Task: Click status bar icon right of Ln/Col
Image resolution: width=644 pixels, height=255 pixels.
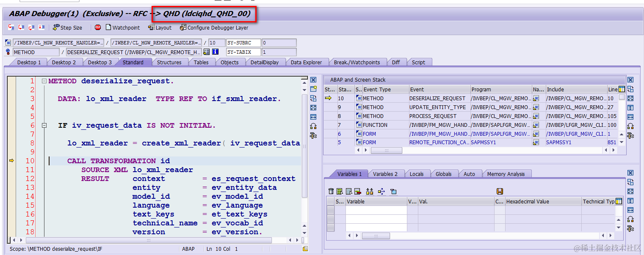Action: point(305,249)
